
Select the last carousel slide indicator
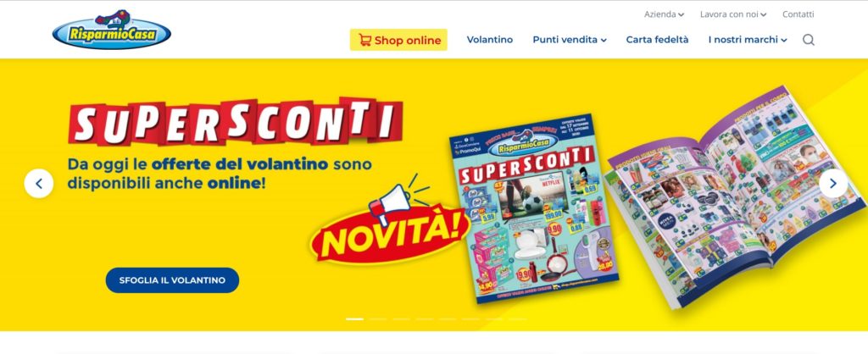pyautogui.click(x=518, y=319)
